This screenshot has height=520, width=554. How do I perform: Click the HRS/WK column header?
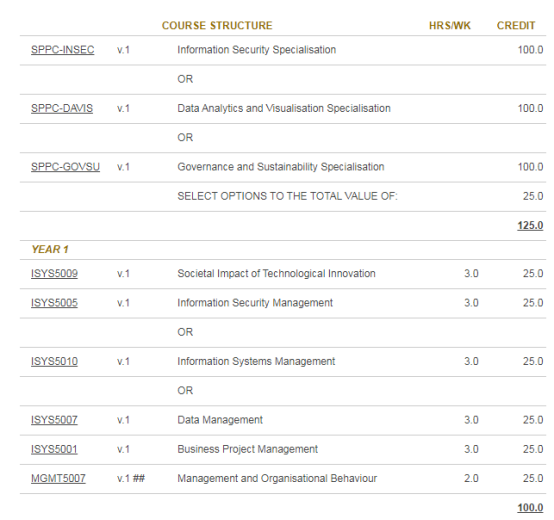point(450,26)
